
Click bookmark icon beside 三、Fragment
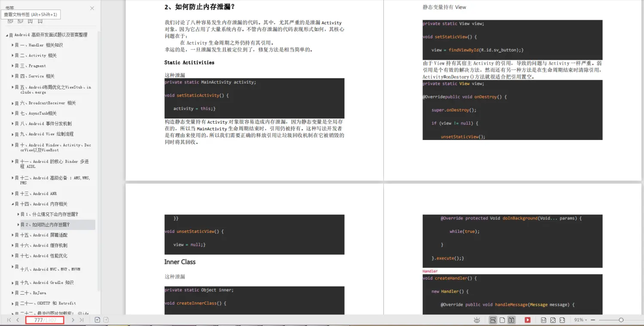coord(17,66)
